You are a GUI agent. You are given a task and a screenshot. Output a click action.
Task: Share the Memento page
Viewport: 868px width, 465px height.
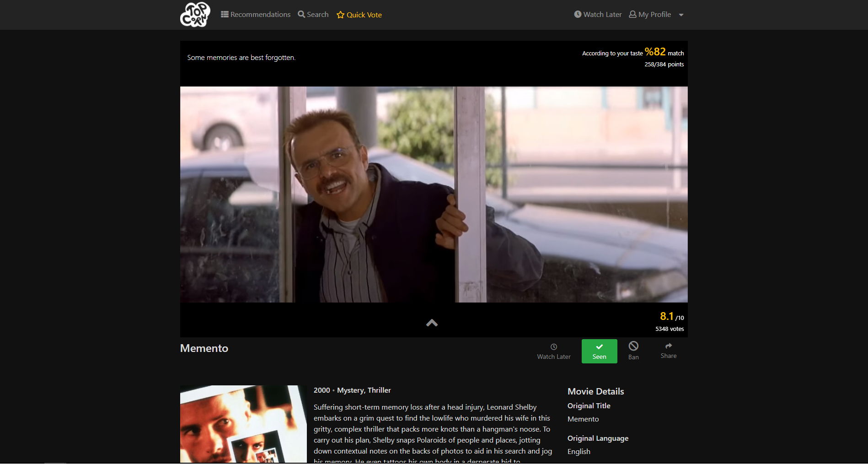[669, 351]
